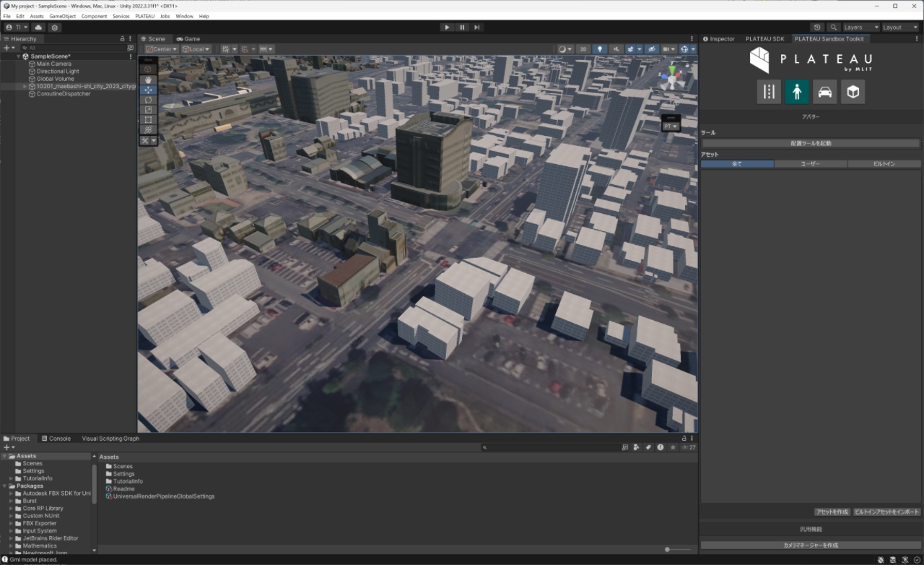Open Scene view three-dot options menu
The height and width of the screenshot is (565, 924).
(x=693, y=39)
